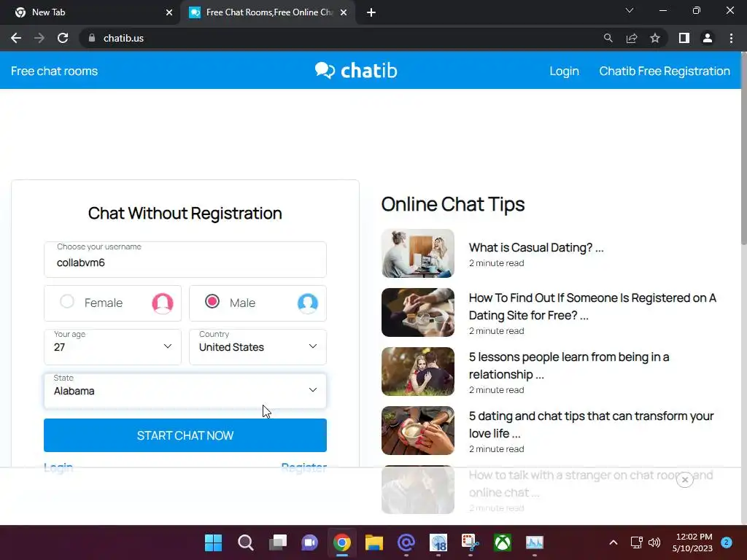Click the volume icon in system tray
Viewport: 747px width, 560px height.
coord(654,542)
